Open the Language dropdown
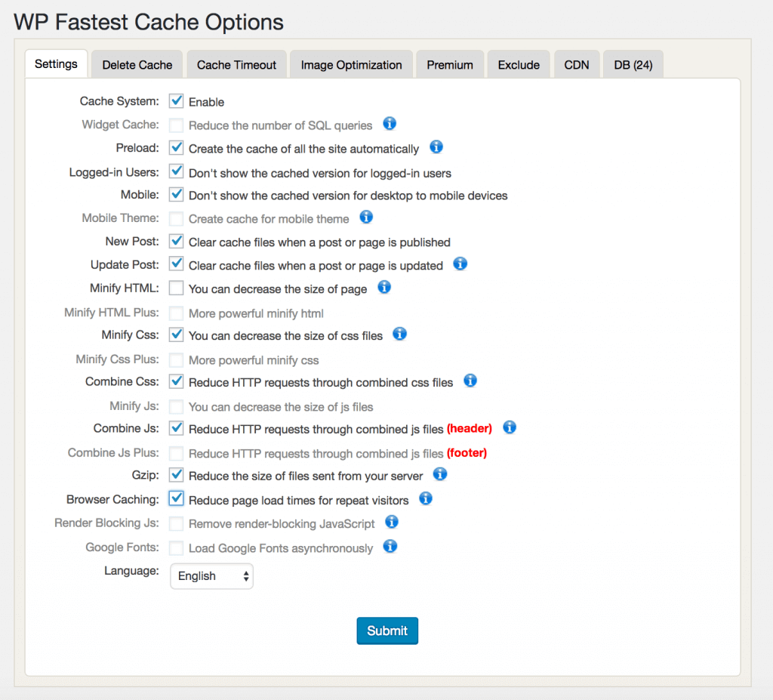The width and height of the screenshot is (773, 700). pos(211,576)
